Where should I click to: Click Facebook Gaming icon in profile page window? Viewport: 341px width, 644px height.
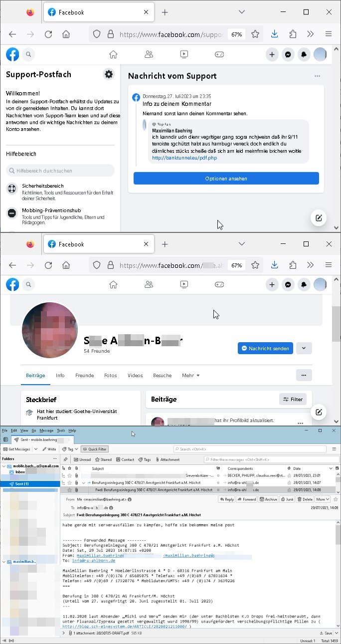click(219, 284)
